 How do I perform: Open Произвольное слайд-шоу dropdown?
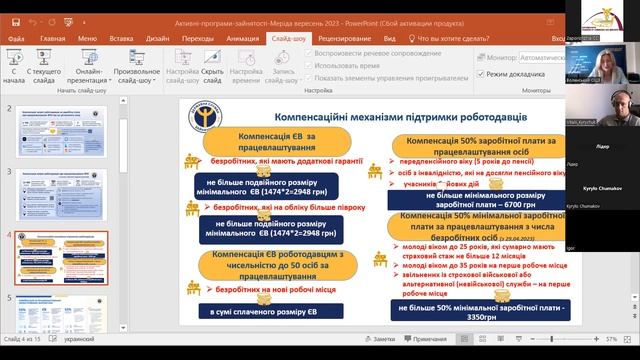click(x=137, y=66)
